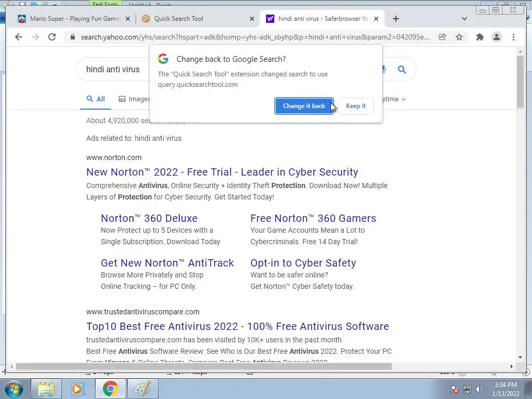Open a new tab with plus button

click(x=395, y=19)
